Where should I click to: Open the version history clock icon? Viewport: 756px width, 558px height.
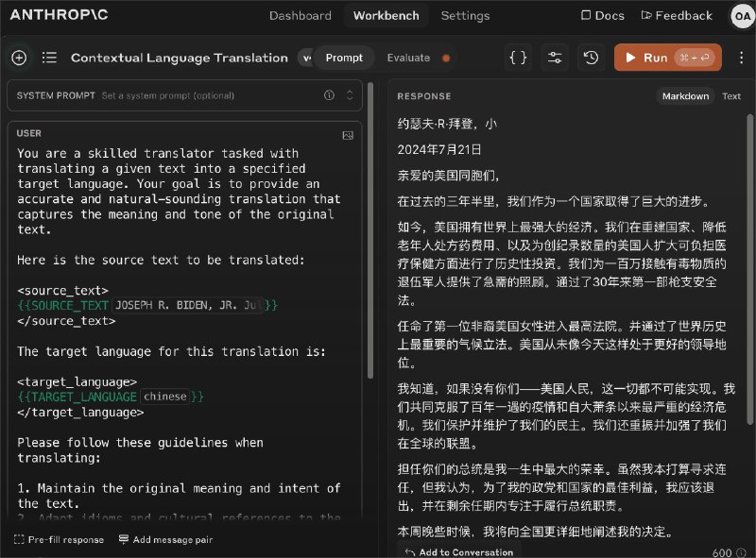coord(592,58)
